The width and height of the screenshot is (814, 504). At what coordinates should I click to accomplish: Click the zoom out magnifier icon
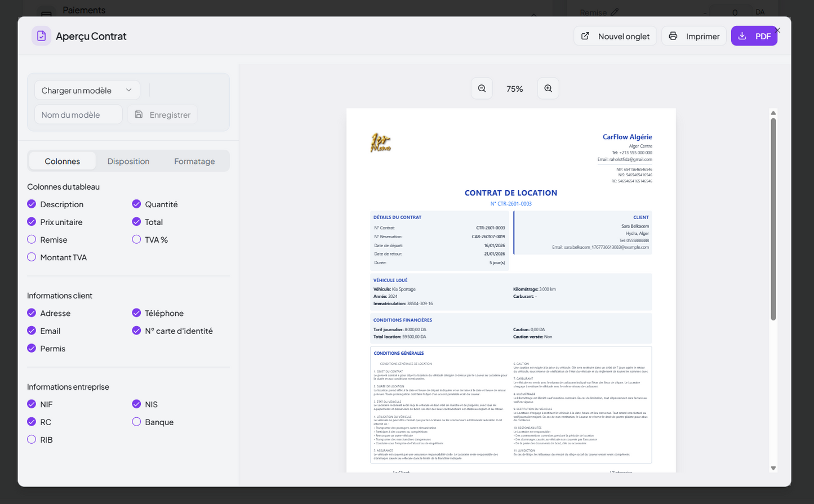(482, 88)
